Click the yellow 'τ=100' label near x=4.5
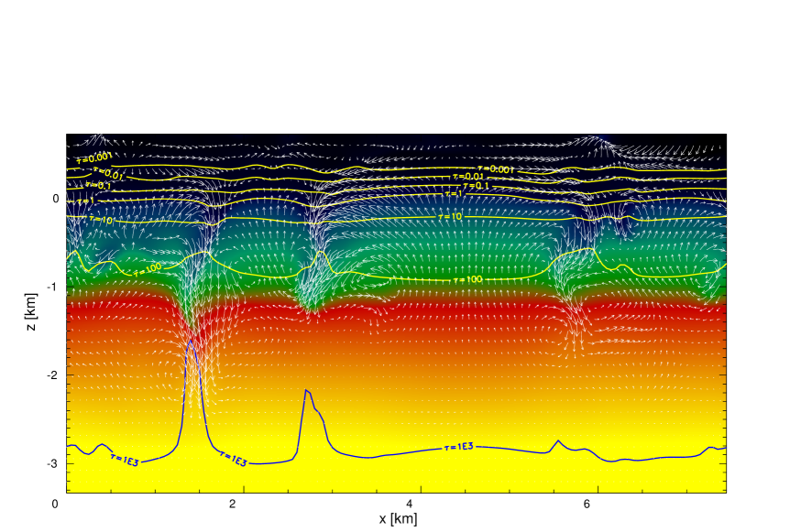801x532 pixels. coord(466,279)
